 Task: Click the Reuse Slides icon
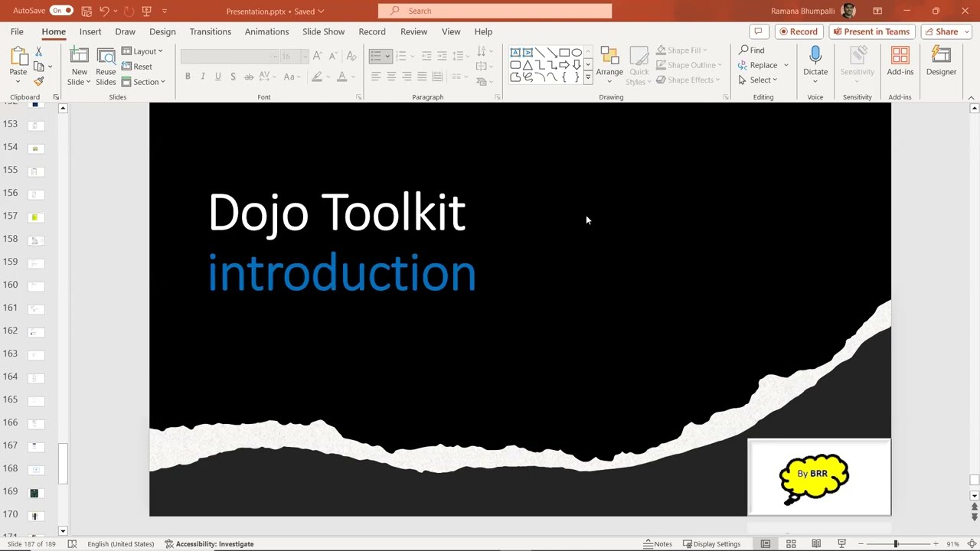pos(106,57)
